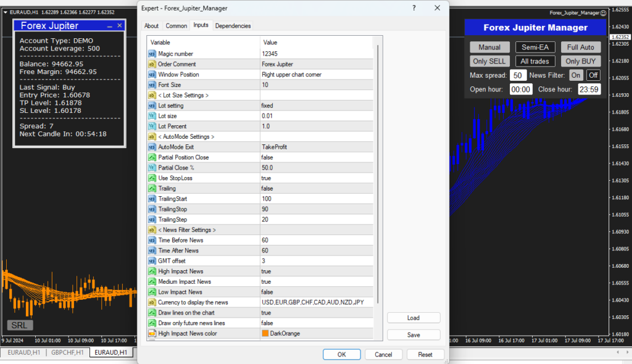
Task: Open Low Impact News false value
Action: point(317,292)
